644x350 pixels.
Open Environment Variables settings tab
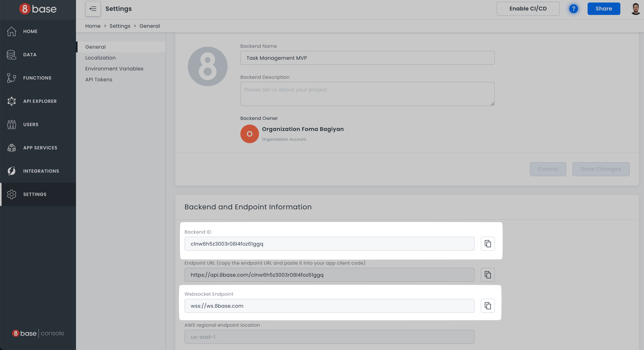coord(114,68)
